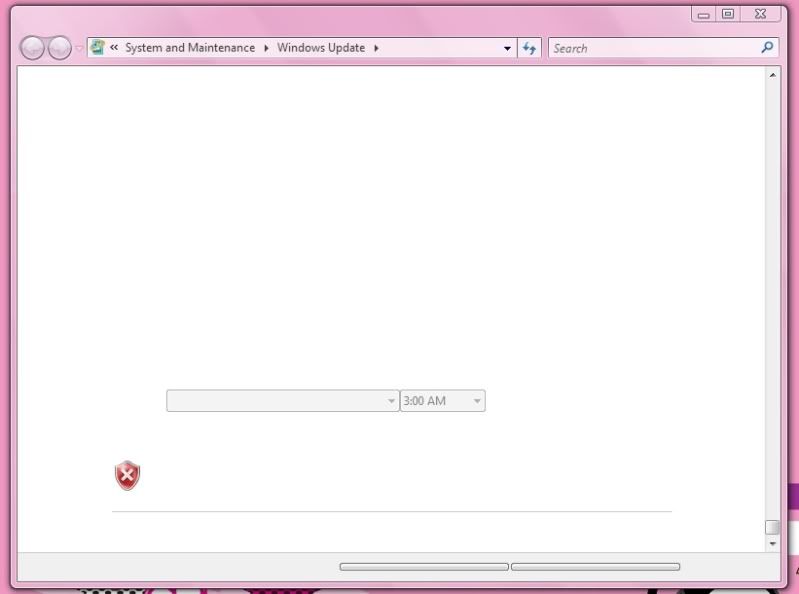Click the magnifier search icon
Image resolution: width=799 pixels, height=594 pixels.
[767, 48]
